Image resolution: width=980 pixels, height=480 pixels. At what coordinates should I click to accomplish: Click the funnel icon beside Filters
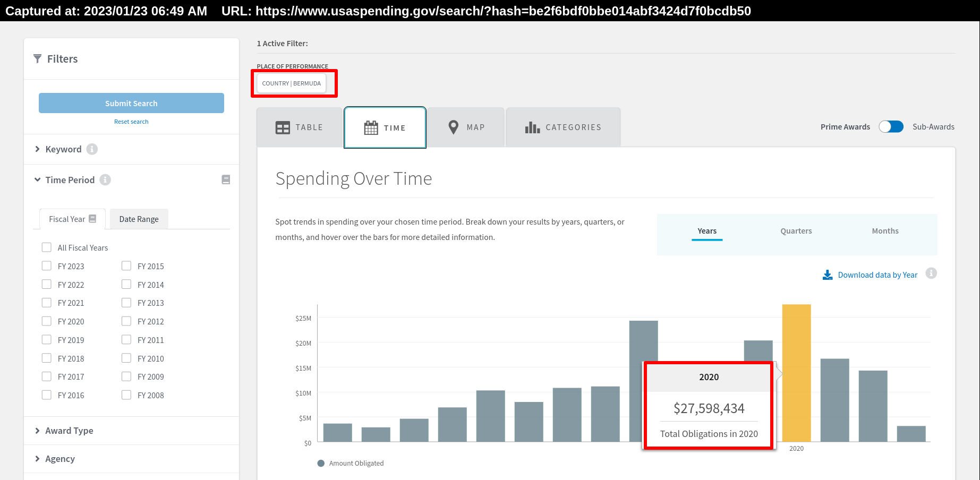(x=37, y=58)
